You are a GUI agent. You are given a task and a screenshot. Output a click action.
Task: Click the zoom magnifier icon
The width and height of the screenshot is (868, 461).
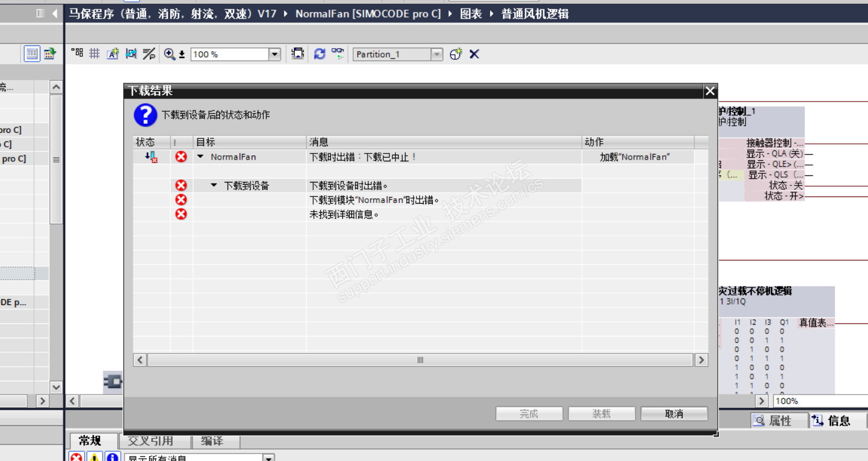click(x=170, y=54)
